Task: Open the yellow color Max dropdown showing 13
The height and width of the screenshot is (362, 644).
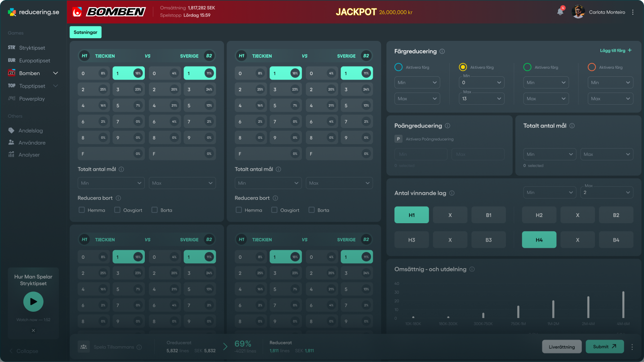Action: pos(482,99)
